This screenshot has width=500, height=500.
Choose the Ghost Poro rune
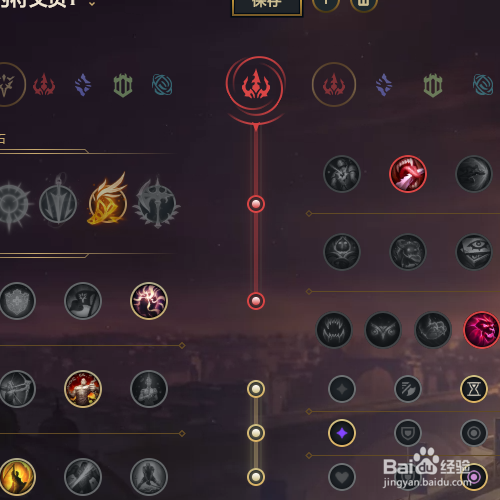point(408,252)
